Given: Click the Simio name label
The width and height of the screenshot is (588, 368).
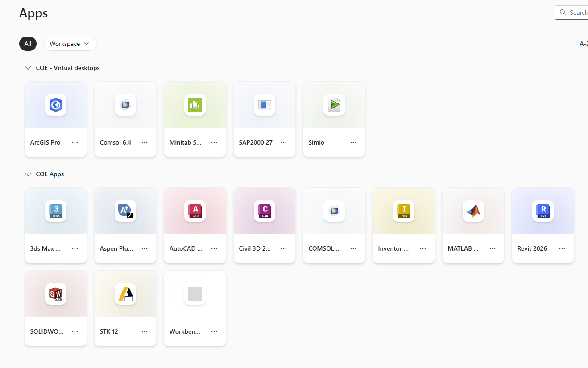Looking at the screenshot, I should point(316,142).
